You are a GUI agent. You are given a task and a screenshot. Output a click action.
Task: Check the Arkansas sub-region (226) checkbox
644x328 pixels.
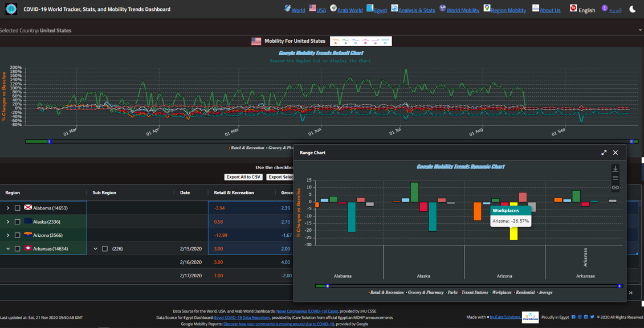pos(105,248)
